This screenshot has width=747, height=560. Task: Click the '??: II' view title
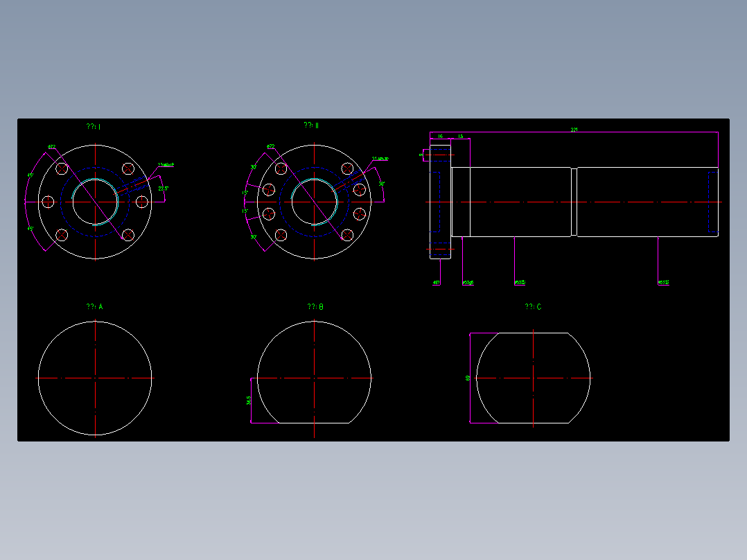312,125
